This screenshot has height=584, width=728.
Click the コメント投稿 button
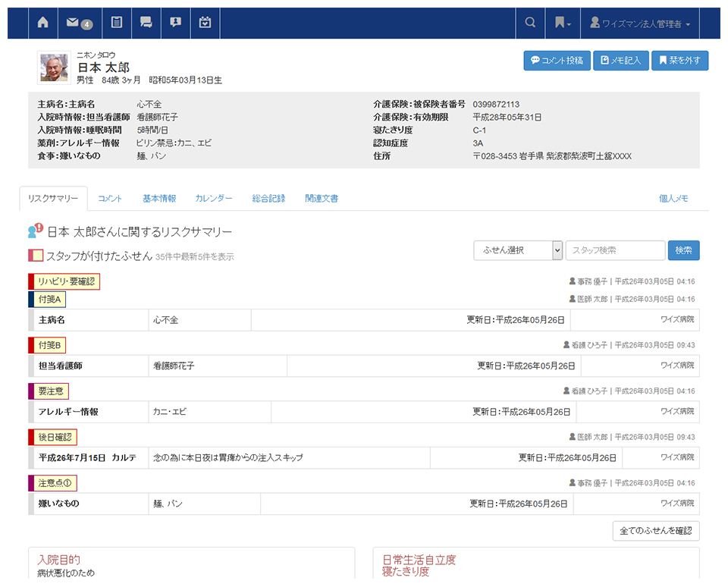556,61
